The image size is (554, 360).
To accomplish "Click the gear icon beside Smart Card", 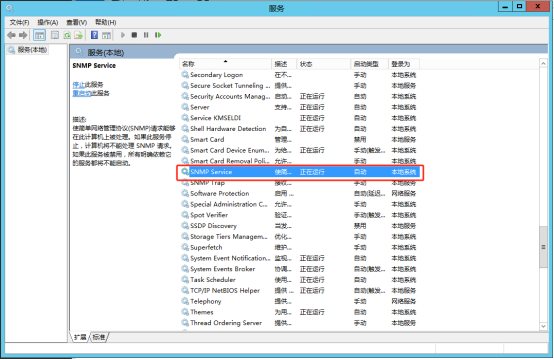I will [x=185, y=139].
